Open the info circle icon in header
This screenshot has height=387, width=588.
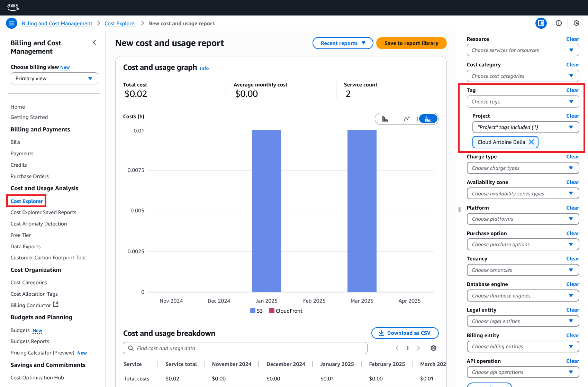[x=559, y=23]
